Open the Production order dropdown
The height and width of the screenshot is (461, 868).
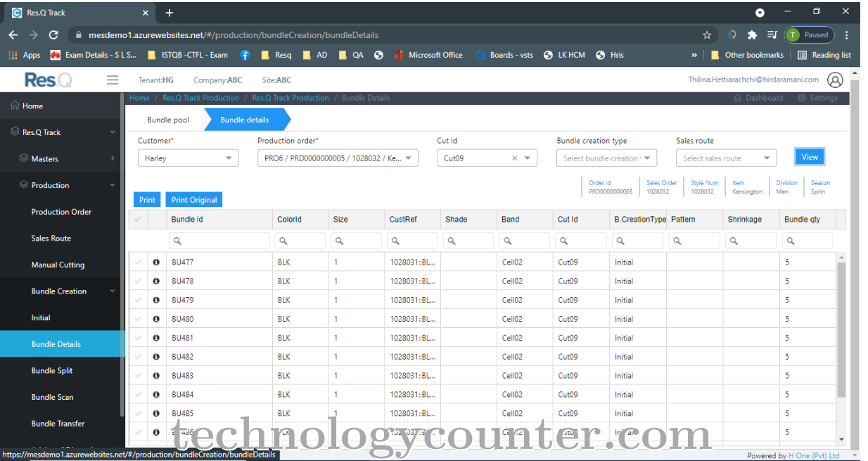point(338,158)
